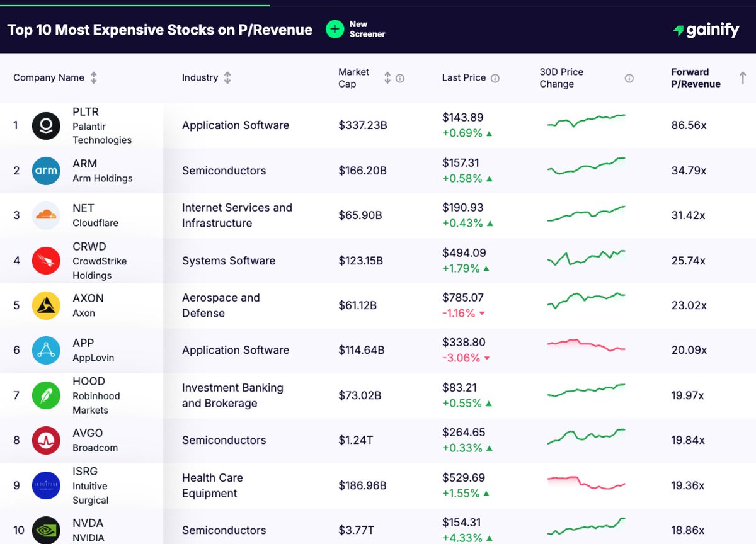The height and width of the screenshot is (544, 756).
Task: Click New Screener button label
Action: click(x=367, y=29)
